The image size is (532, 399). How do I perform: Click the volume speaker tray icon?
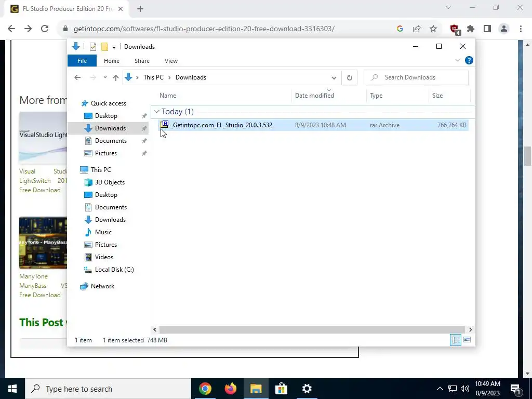click(465, 389)
